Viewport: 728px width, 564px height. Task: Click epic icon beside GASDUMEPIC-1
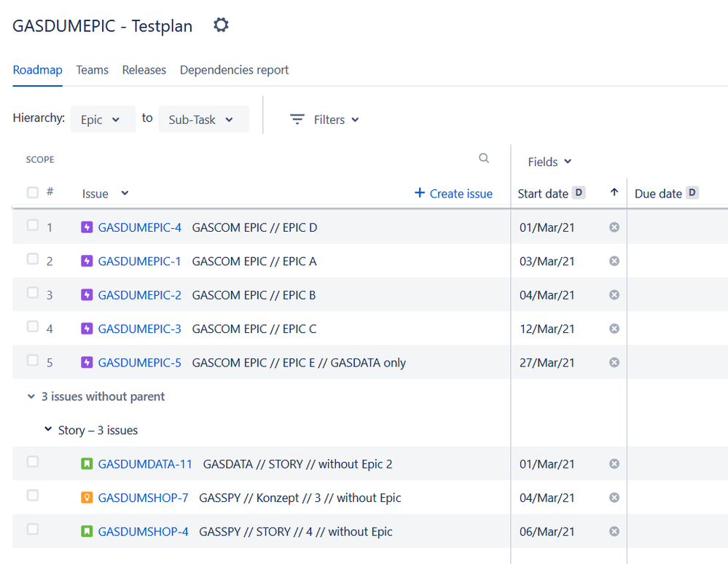tap(87, 261)
